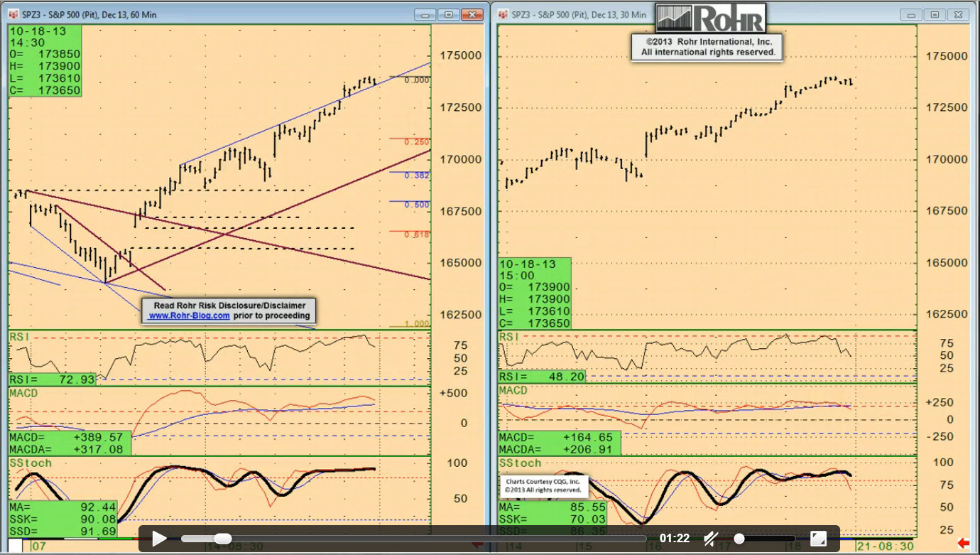Viewport: 980px width, 555px height.
Task: Open the www.Rohr-Blog.com link
Action: click(x=189, y=316)
